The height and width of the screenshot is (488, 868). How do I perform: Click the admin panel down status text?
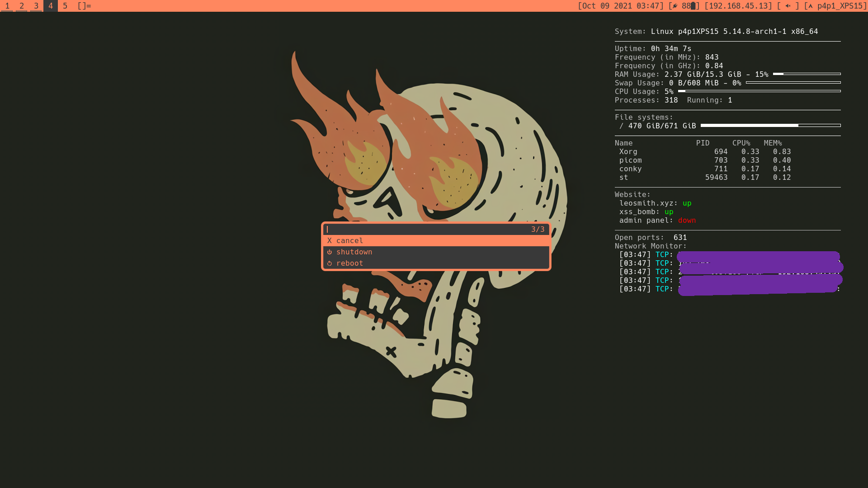[687, 220]
